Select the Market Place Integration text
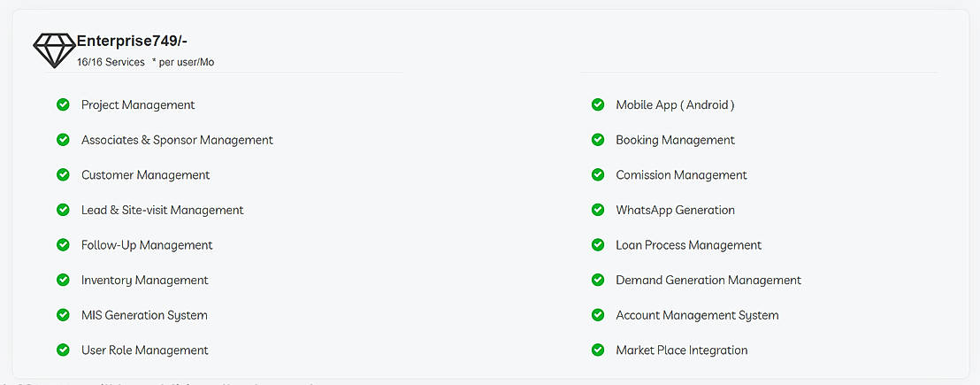Screen dimensions: 980x385 point(682,350)
